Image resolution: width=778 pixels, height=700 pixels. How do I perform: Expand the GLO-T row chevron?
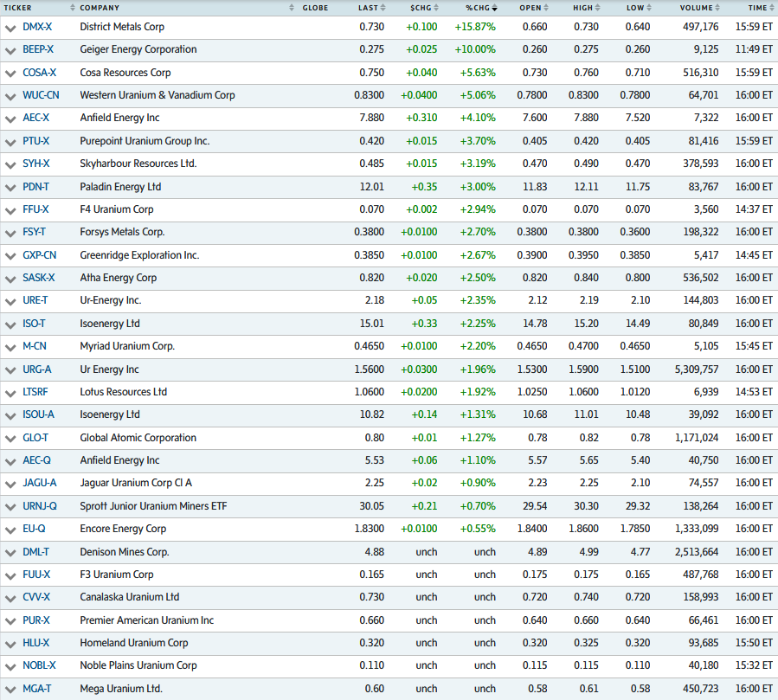coord(10,439)
